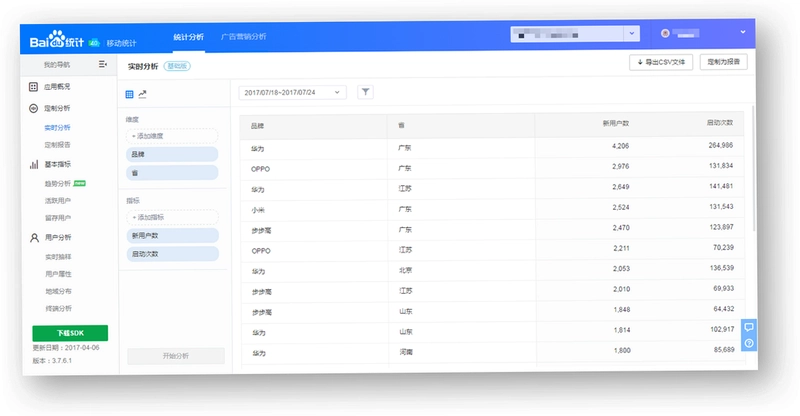Select the 启动次数 metric chip

pos(172,254)
